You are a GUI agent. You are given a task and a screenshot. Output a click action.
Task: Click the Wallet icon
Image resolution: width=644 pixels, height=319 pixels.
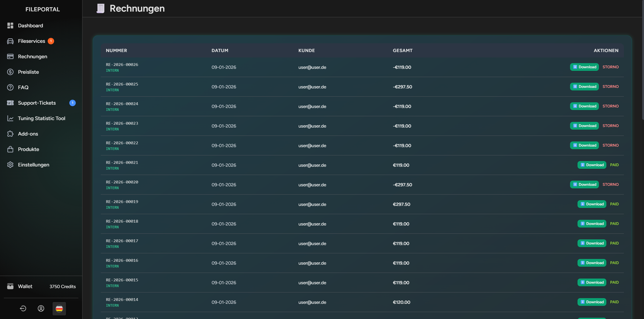click(x=10, y=286)
